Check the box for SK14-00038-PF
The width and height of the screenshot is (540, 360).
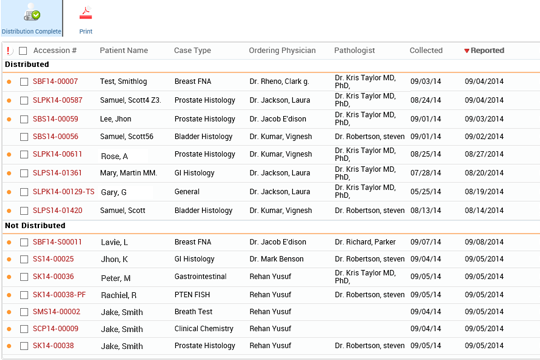tap(24, 295)
